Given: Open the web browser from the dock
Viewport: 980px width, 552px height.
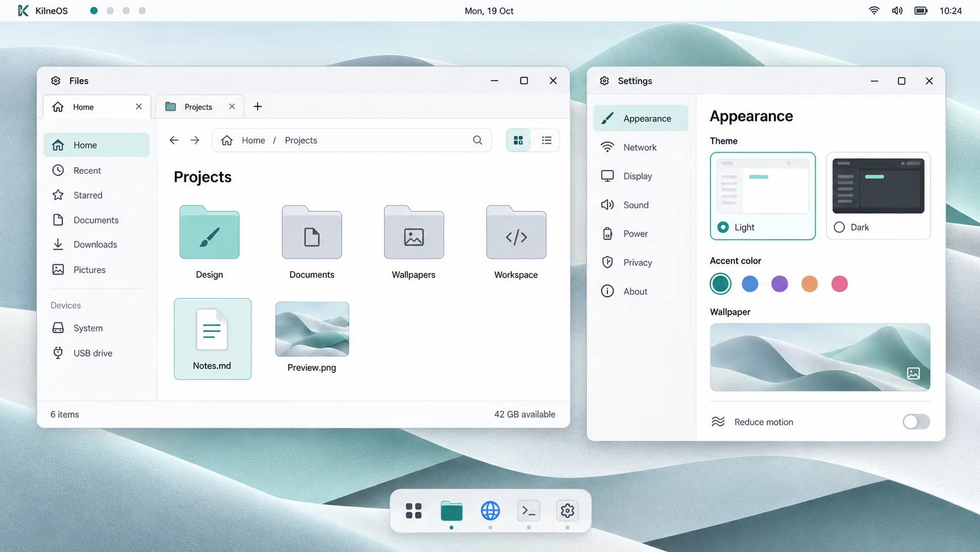Looking at the screenshot, I should pos(490,511).
